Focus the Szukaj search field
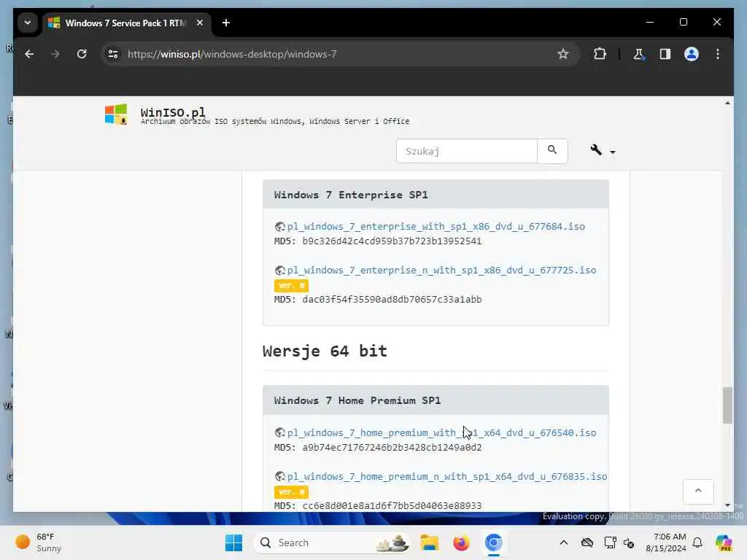This screenshot has width=747, height=560. coord(466,152)
